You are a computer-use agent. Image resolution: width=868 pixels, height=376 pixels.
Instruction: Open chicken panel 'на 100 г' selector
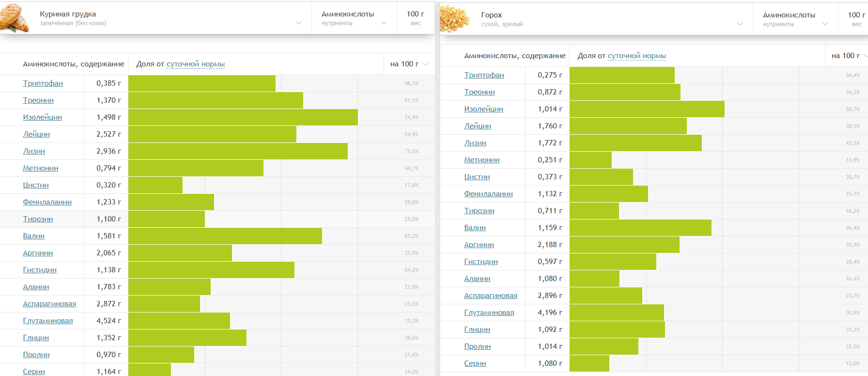(x=409, y=64)
